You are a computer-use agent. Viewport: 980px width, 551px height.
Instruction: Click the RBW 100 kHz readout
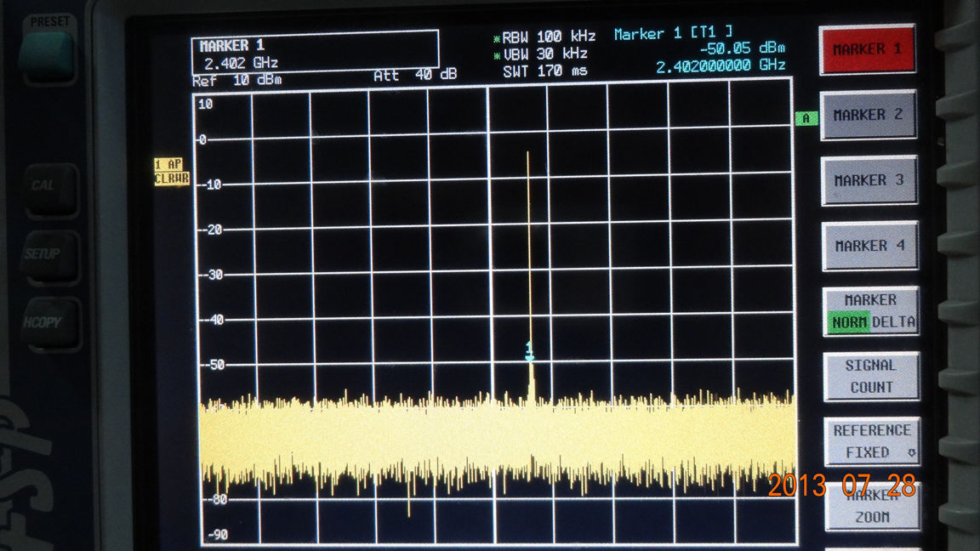544,37
